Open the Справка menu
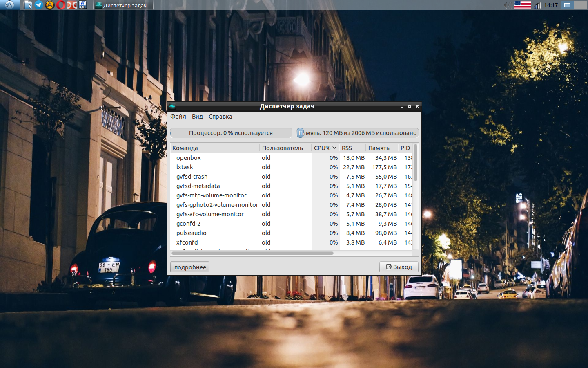Viewport: 588px width, 368px height. point(220,117)
